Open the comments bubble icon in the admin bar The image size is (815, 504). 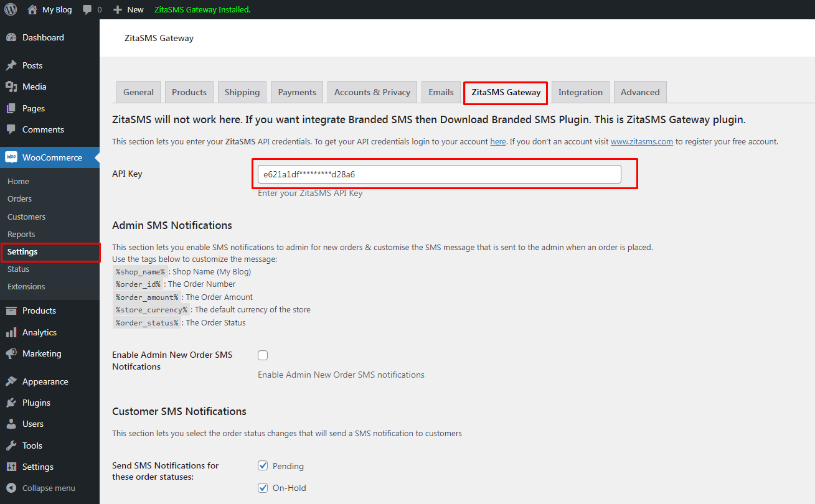(88, 10)
